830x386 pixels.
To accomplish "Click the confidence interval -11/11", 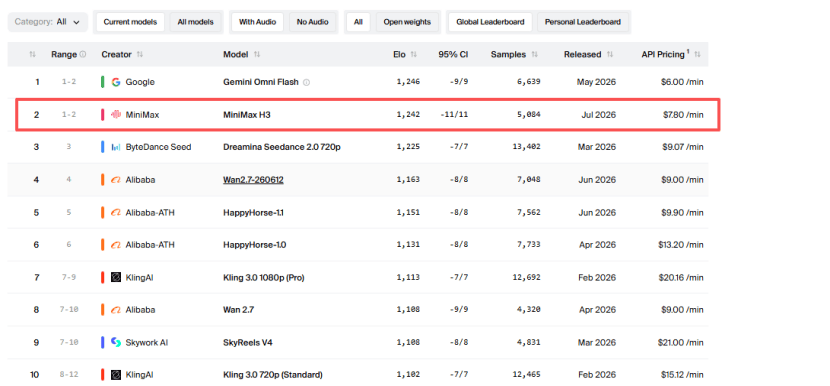I will point(454,114).
